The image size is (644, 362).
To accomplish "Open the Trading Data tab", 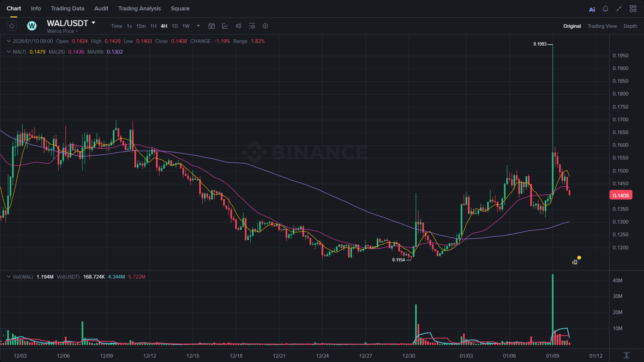I will [67, 8].
